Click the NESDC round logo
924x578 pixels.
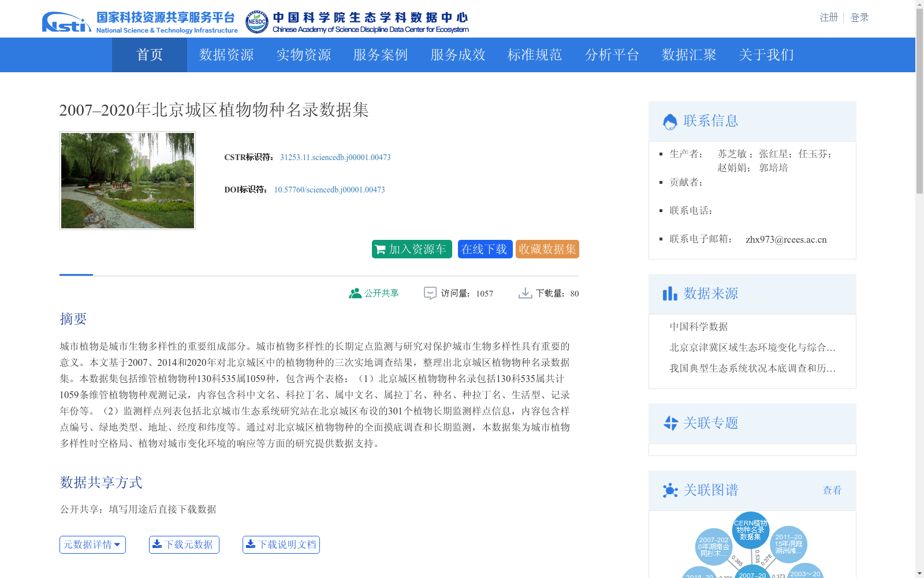pos(257,22)
